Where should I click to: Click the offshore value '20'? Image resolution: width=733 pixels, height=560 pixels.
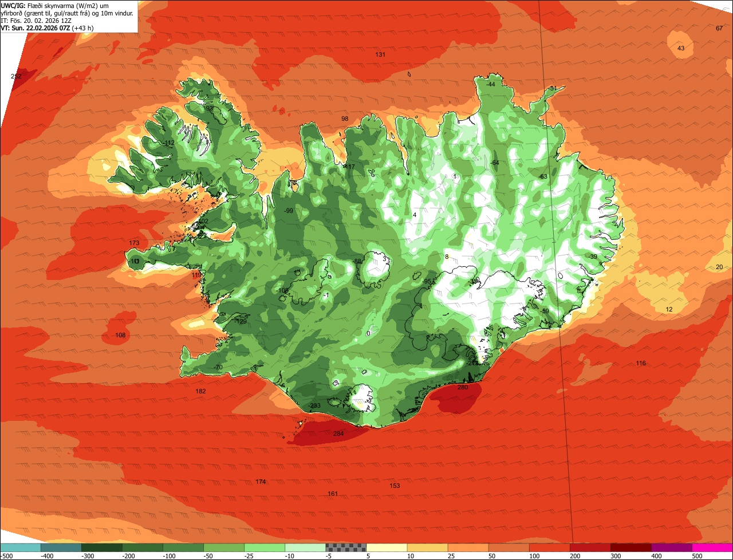pos(719,267)
